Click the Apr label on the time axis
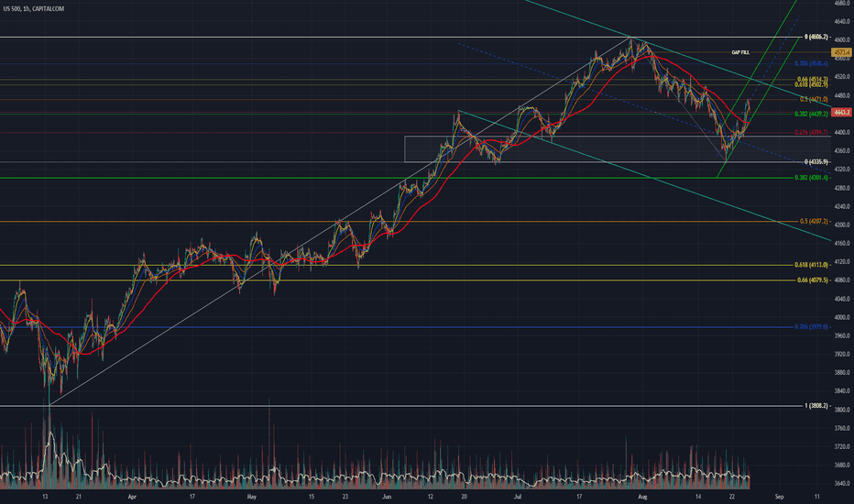854x504 pixels. point(131,497)
